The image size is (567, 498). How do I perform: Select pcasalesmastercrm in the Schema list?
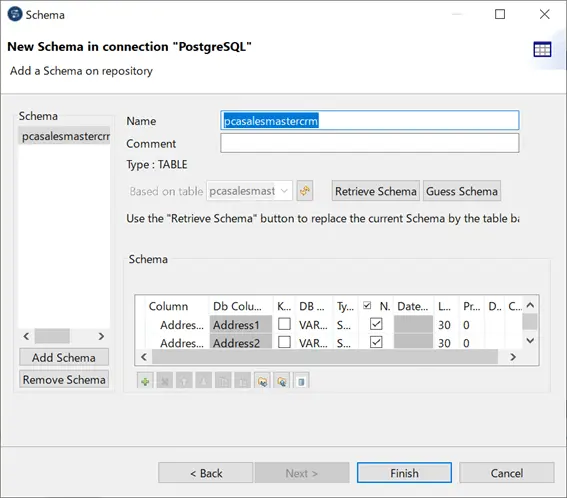(x=64, y=136)
